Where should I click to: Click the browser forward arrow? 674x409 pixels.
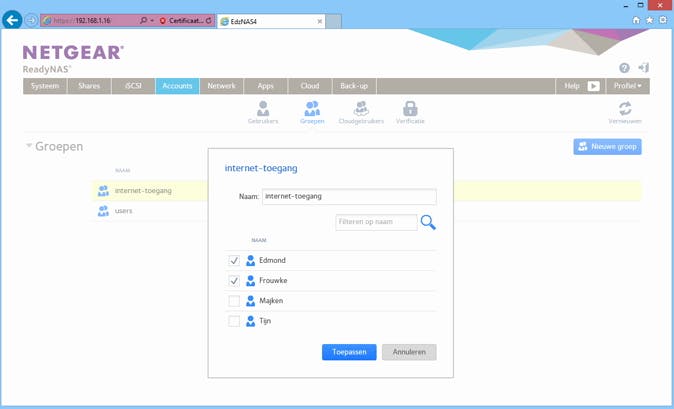tap(31, 20)
